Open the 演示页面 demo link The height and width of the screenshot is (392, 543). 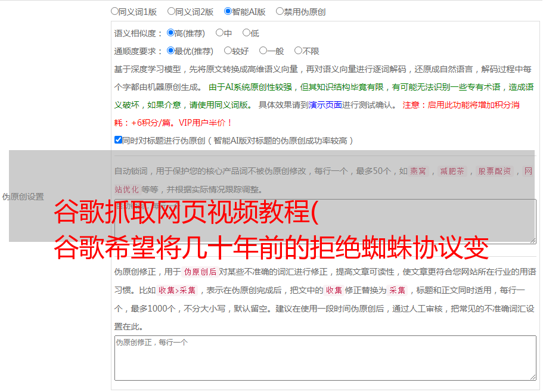tap(325, 105)
